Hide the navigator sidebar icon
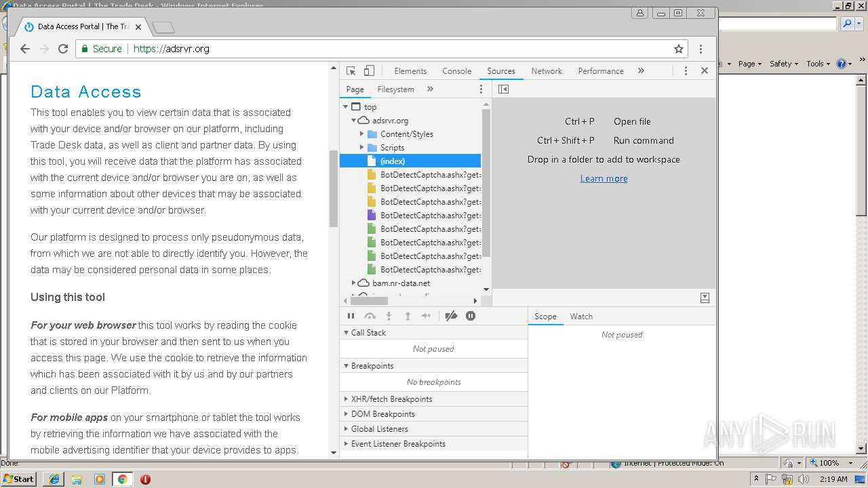The width and height of the screenshot is (868, 488). point(503,89)
